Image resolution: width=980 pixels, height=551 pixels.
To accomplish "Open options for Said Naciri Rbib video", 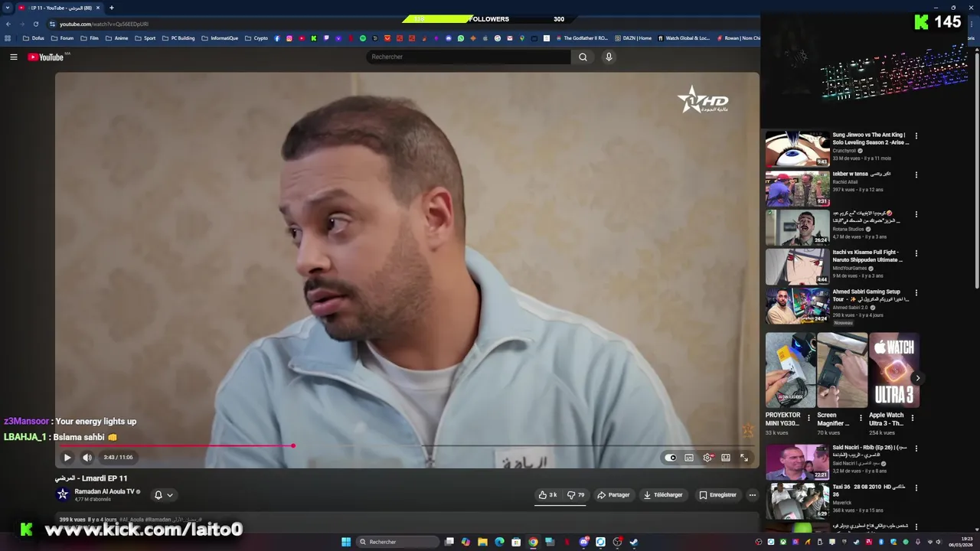I will coord(916,449).
